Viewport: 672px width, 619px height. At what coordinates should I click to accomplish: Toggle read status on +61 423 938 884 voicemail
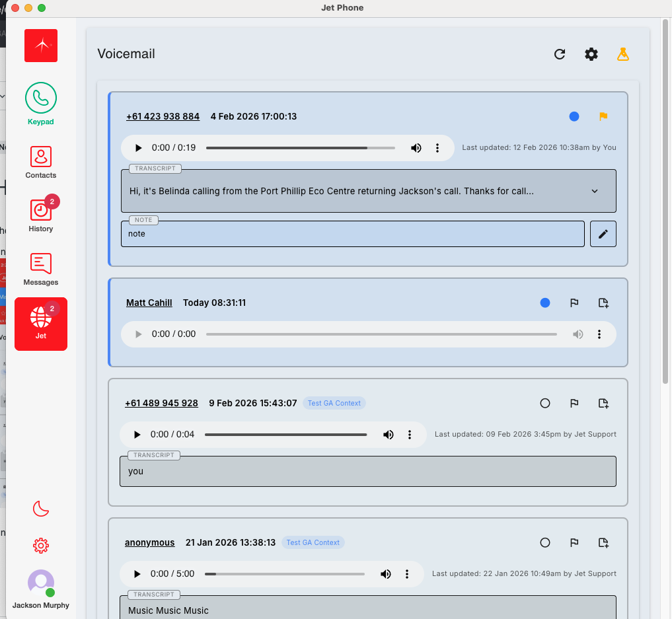pos(574,116)
